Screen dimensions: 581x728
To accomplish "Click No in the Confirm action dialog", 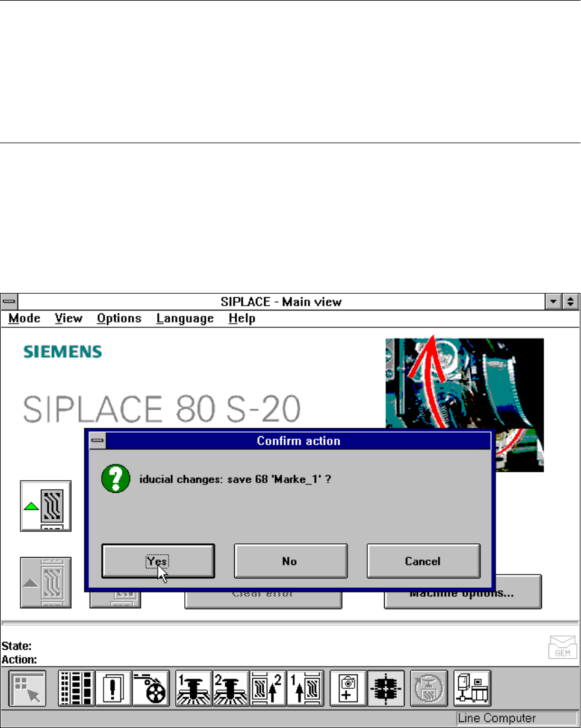I will (x=291, y=561).
